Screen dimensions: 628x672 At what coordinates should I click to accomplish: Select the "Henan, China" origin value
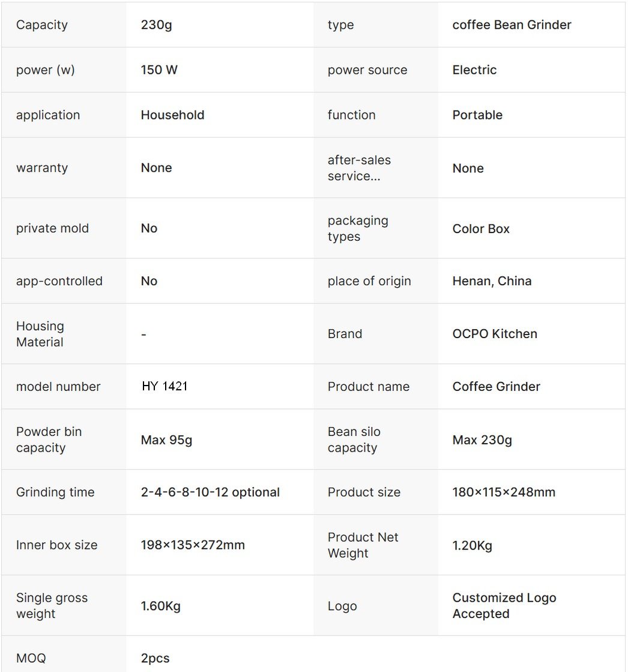[x=492, y=281]
